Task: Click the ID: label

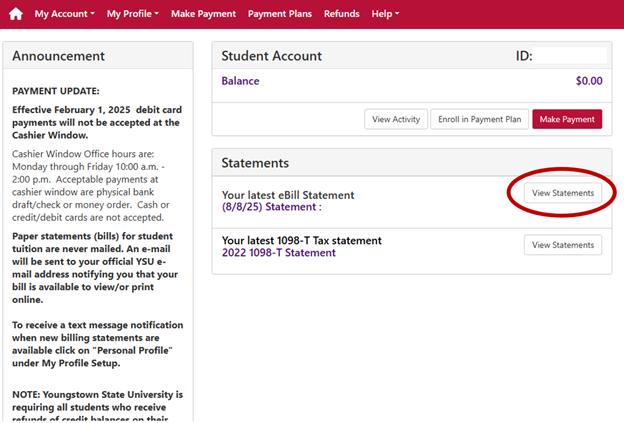Action: [x=524, y=56]
